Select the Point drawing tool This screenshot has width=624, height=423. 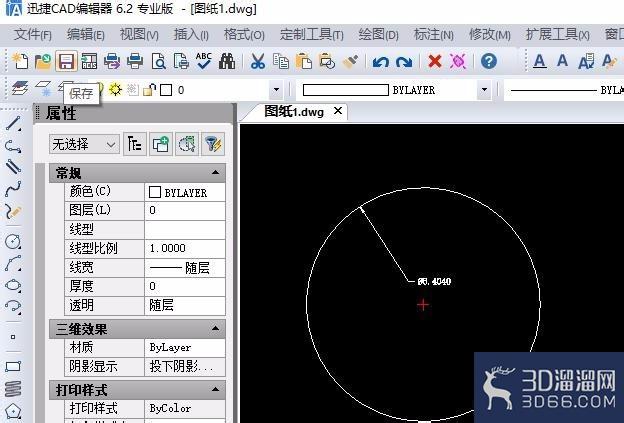point(13,337)
